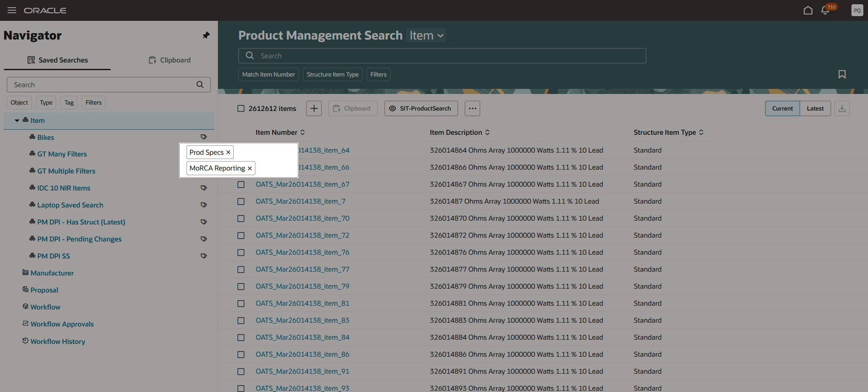The width and height of the screenshot is (868, 392).
Task: Switch to the Latest view
Action: pos(815,108)
